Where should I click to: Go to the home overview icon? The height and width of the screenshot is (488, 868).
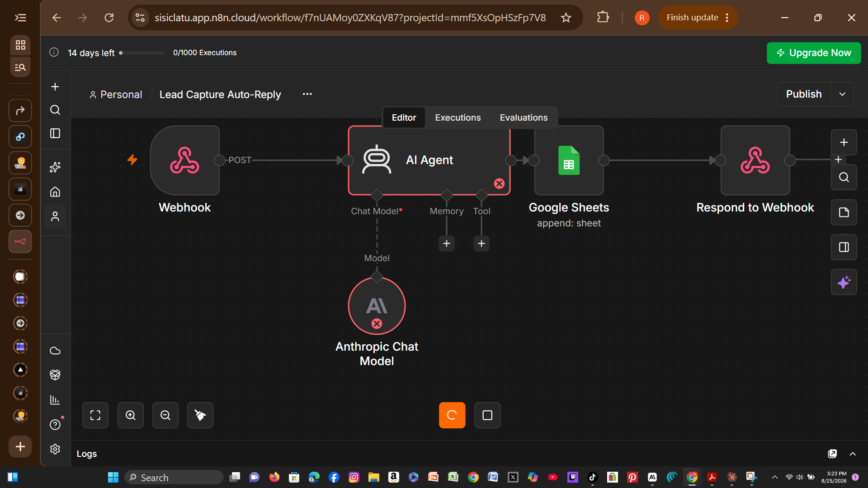55,192
